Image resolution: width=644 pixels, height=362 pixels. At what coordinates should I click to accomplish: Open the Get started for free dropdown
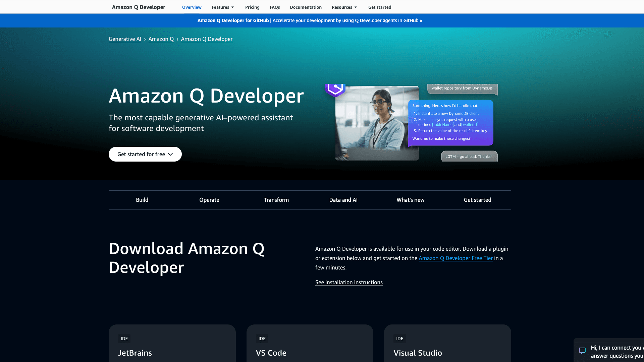(145, 154)
